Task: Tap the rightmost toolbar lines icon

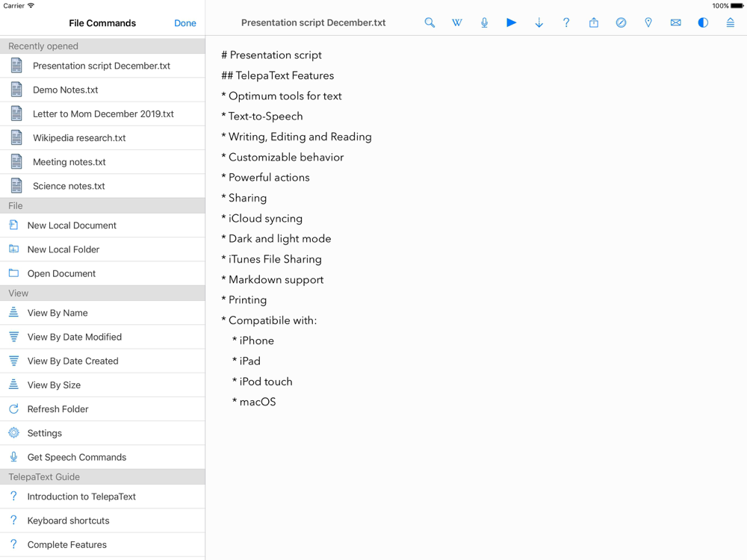Action: click(730, 22)
